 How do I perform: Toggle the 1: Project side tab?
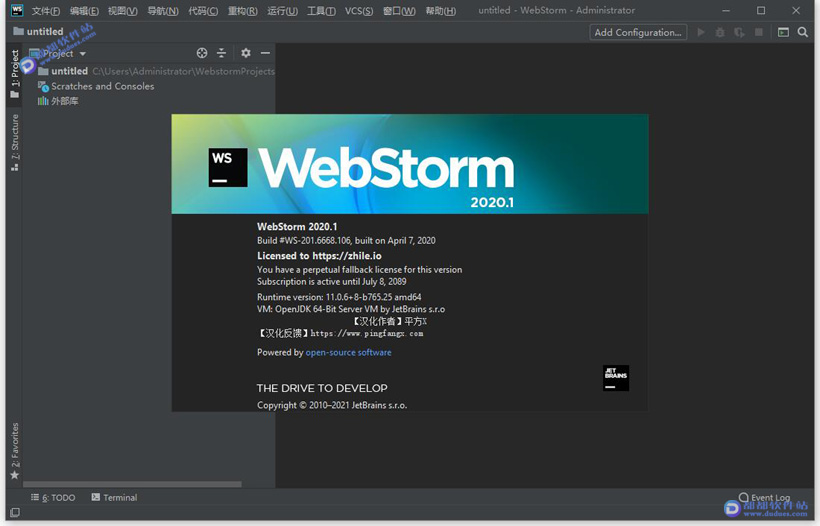15,73
